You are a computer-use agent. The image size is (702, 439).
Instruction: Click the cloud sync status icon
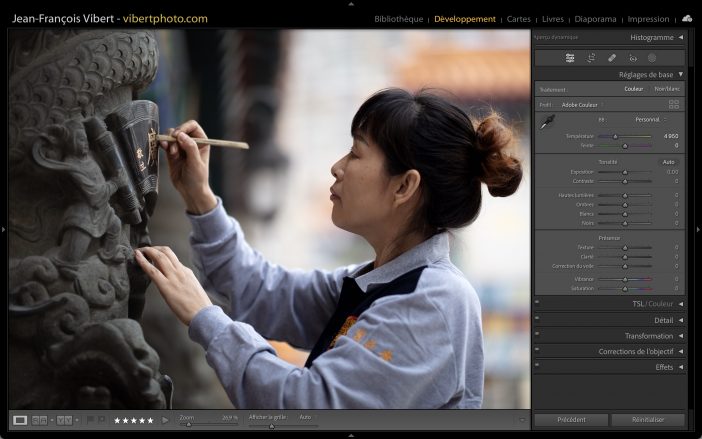[687, 18]
